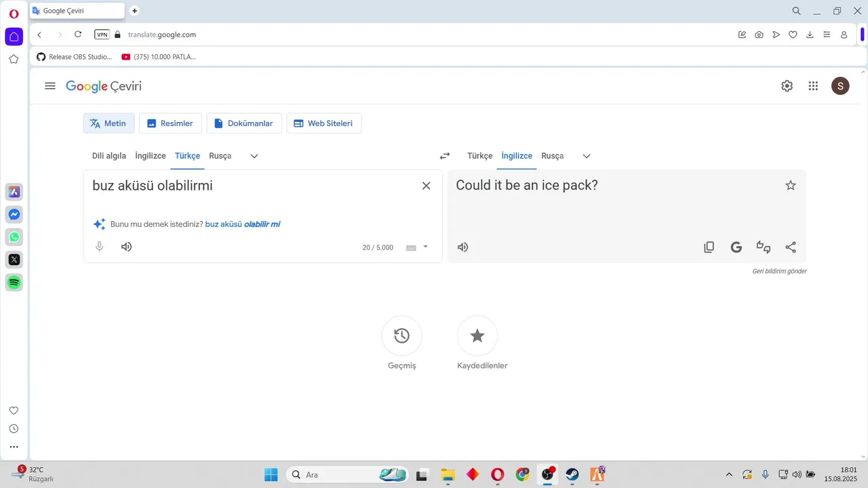
Task: Listen to the English translation
Action: (x=462, y=247)
